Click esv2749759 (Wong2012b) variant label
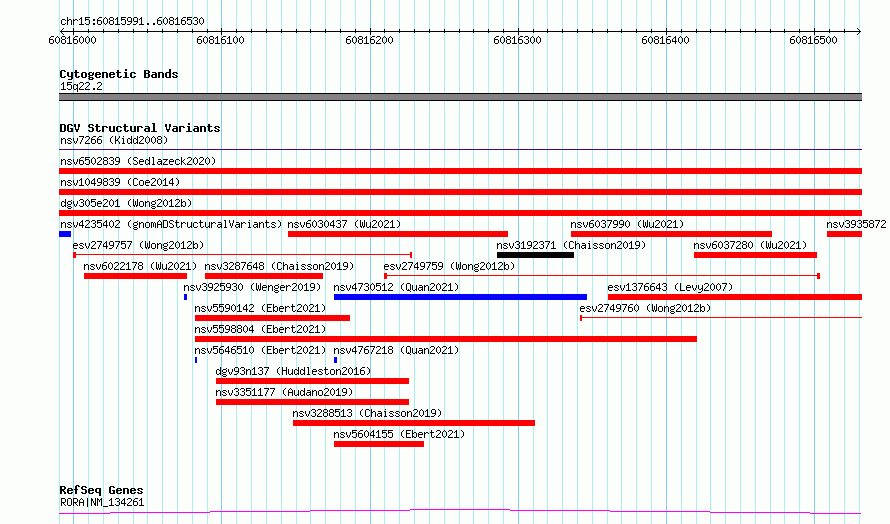The width and height of the screenshot is (890, 524). [449, 266]
